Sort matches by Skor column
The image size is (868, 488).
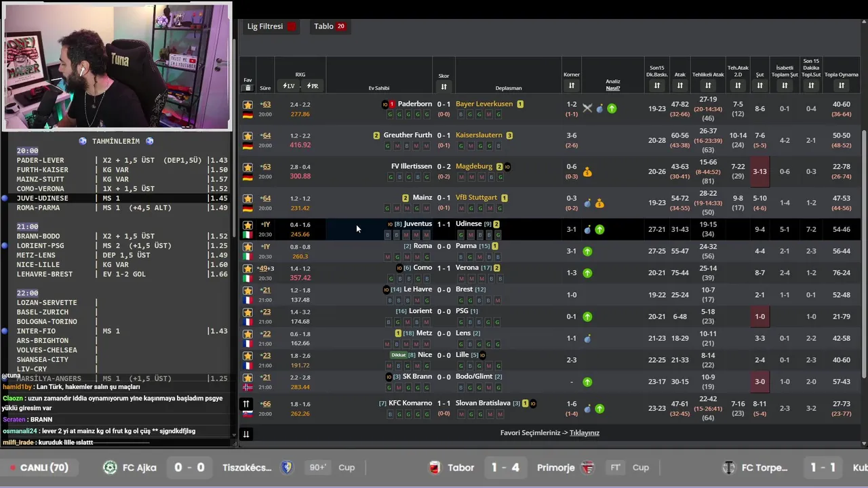click(443, 87)
